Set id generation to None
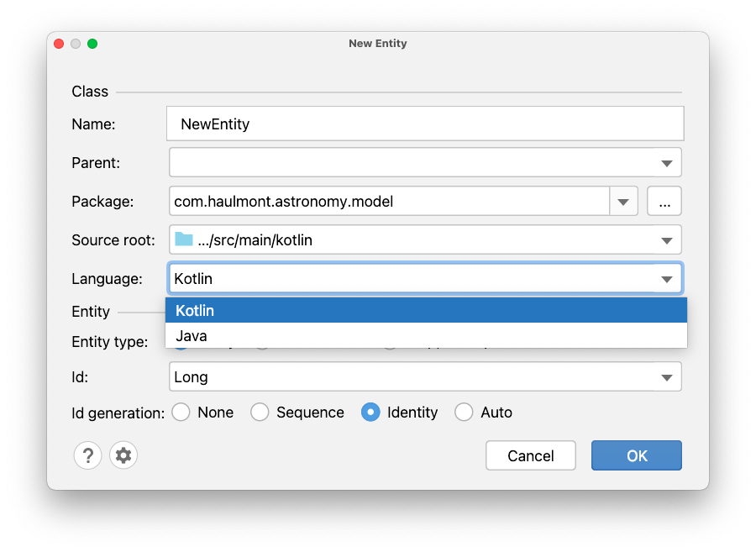756x552 pixels. point(181,412)
